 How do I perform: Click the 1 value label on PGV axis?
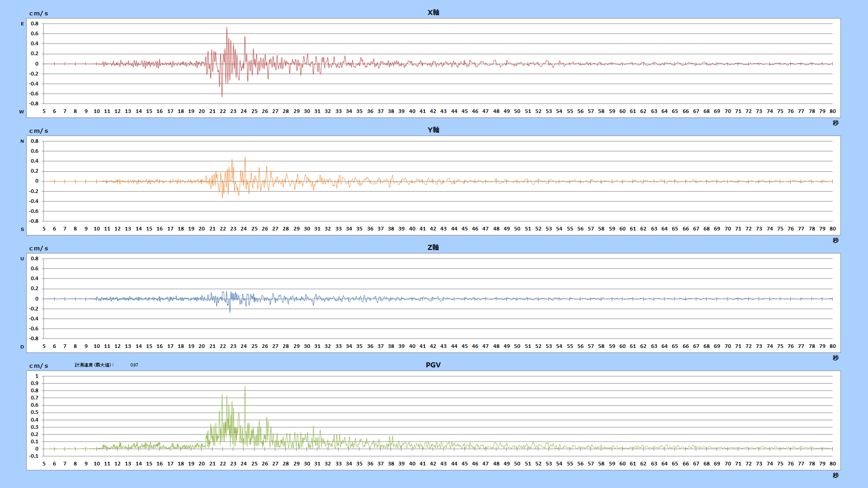(37, 376)
